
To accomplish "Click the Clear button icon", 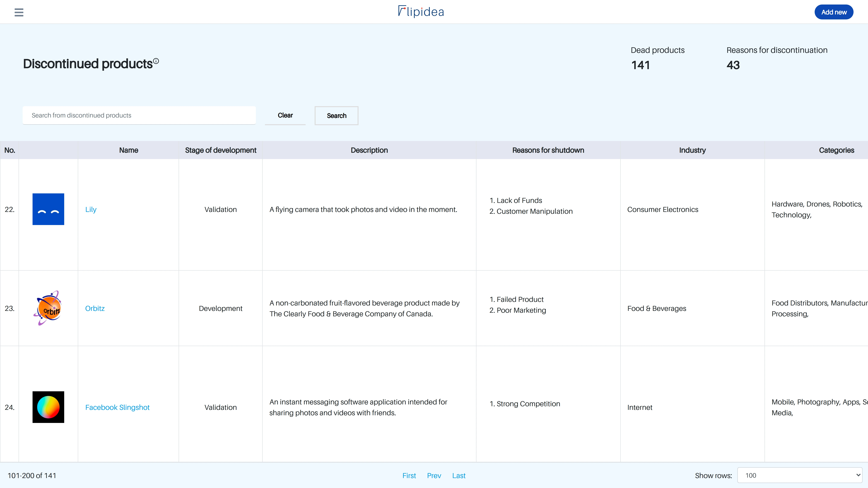I will pos(286,115).
